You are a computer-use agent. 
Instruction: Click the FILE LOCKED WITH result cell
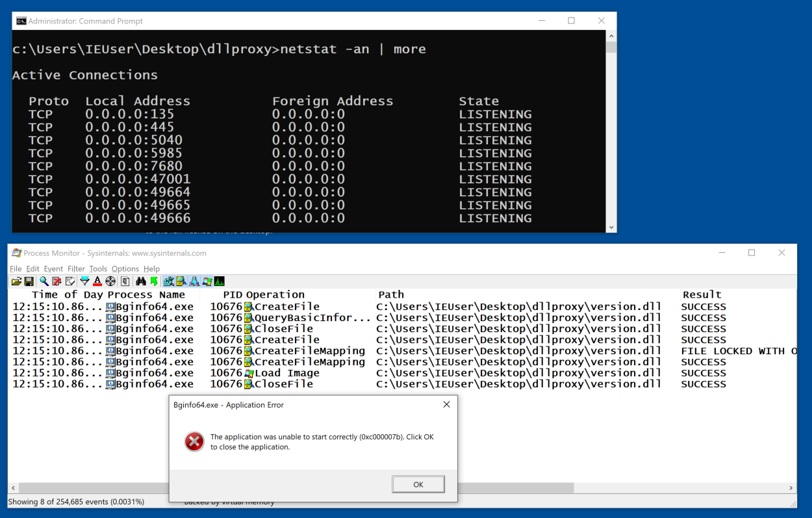click(739, 351)
